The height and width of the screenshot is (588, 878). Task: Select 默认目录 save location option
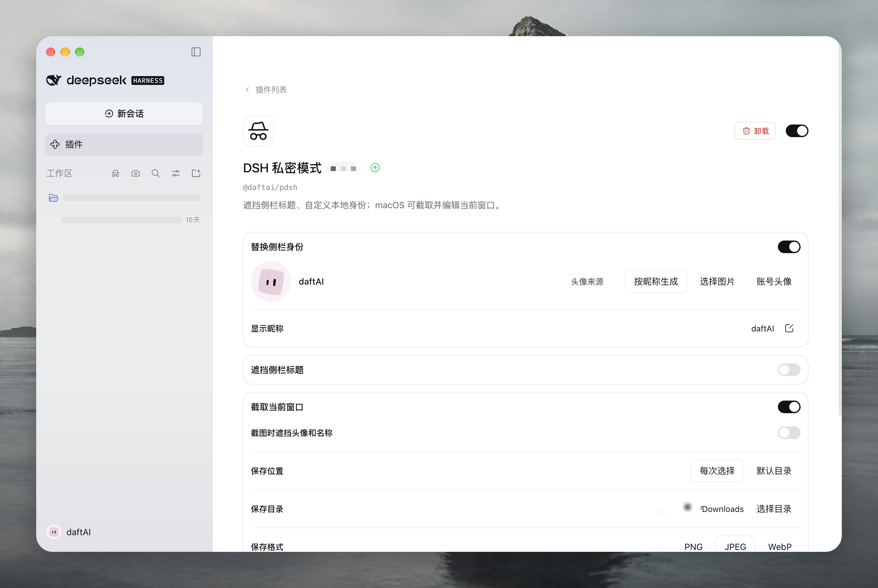(x=774, y=471)
